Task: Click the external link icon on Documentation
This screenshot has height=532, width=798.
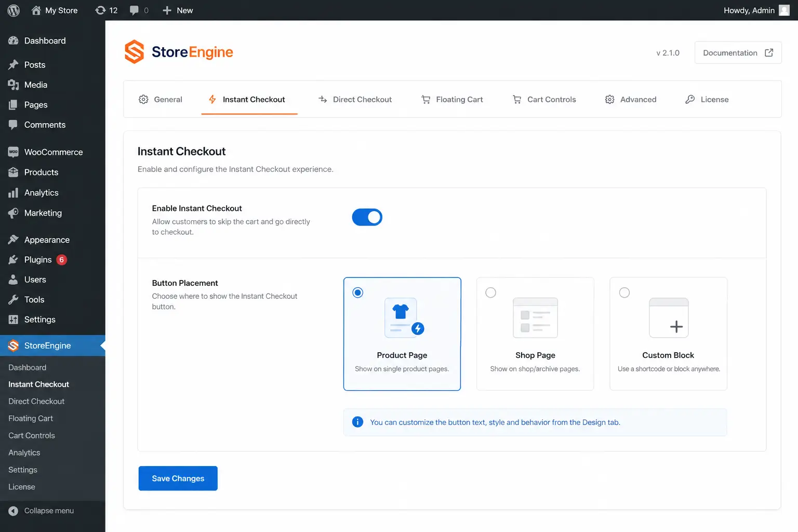Action: [x=769, y=52]
